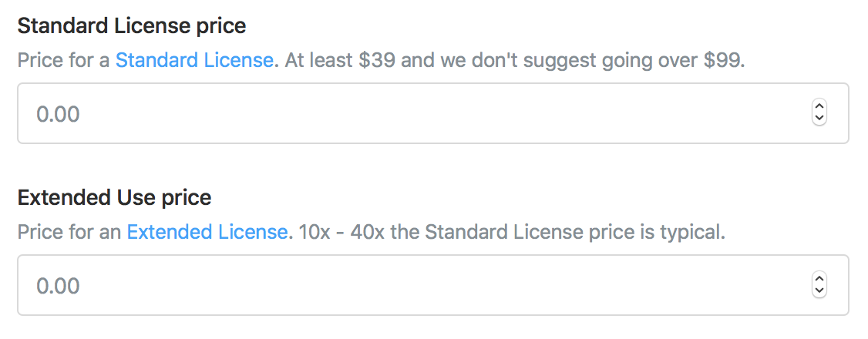Click the 'Extended Use price' heading label
Screen dimensions: 868x339
pos(114,197)
